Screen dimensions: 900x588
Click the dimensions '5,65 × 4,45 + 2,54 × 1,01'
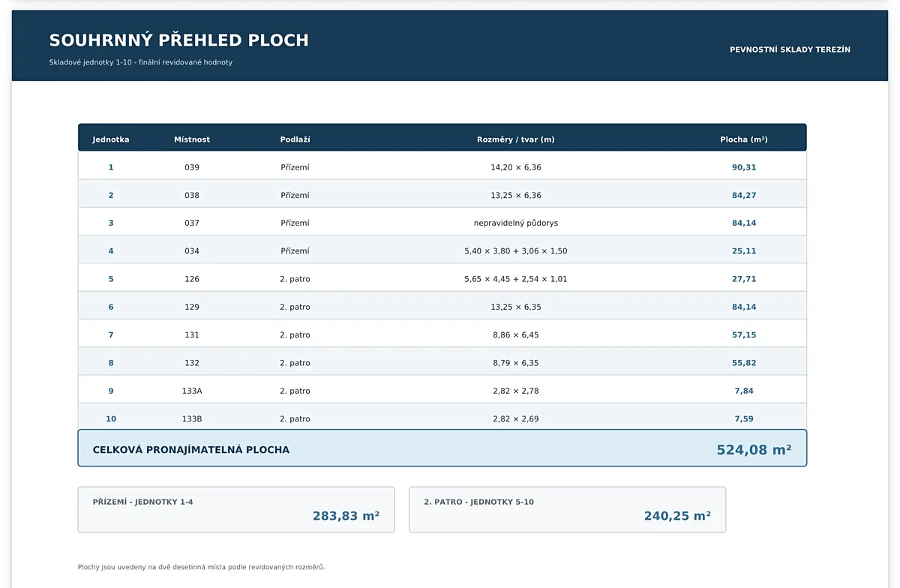click(x=516, y=279)
